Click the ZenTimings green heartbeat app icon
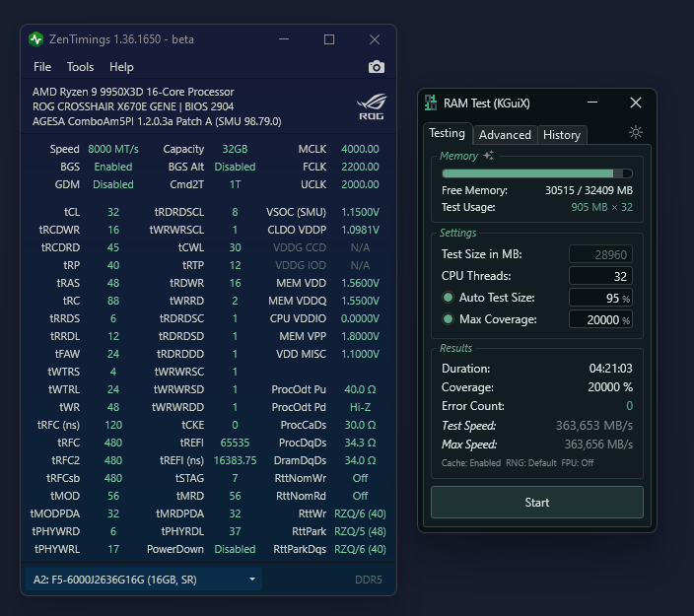Image resolution: width=694 pixels, height=616 pixels. [36, 39]
